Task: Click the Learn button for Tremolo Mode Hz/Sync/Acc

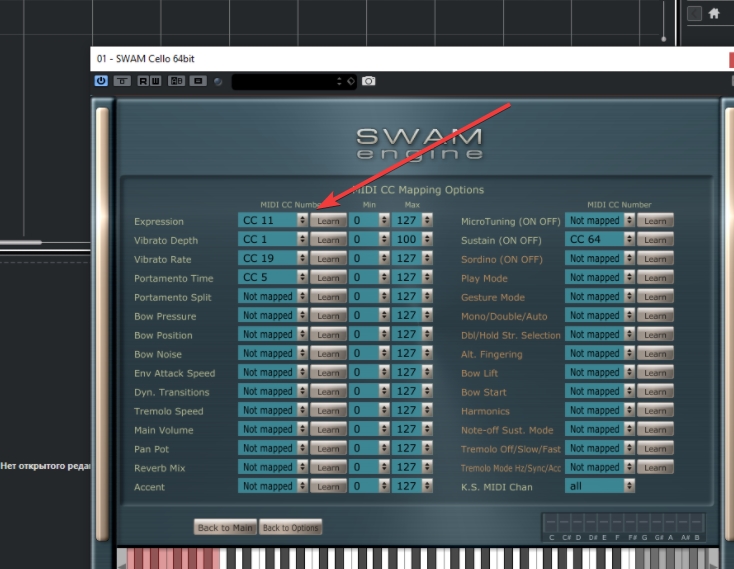Action: click(x=655, y=467)
